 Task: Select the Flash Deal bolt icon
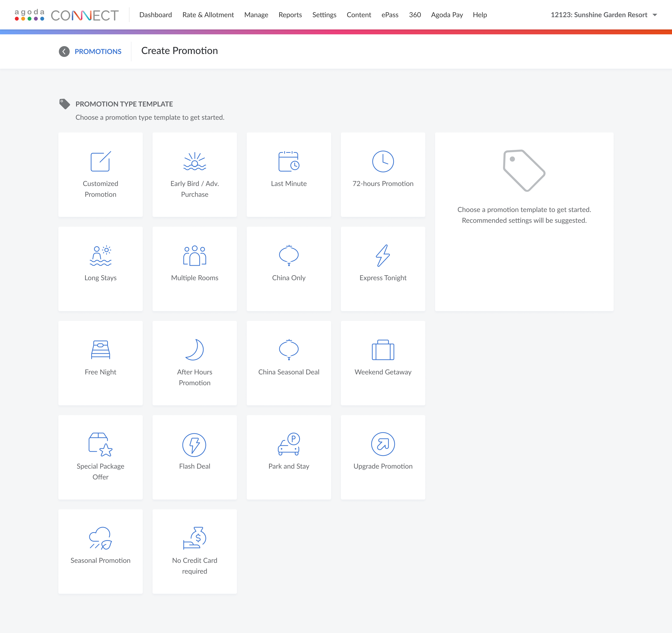194,445
